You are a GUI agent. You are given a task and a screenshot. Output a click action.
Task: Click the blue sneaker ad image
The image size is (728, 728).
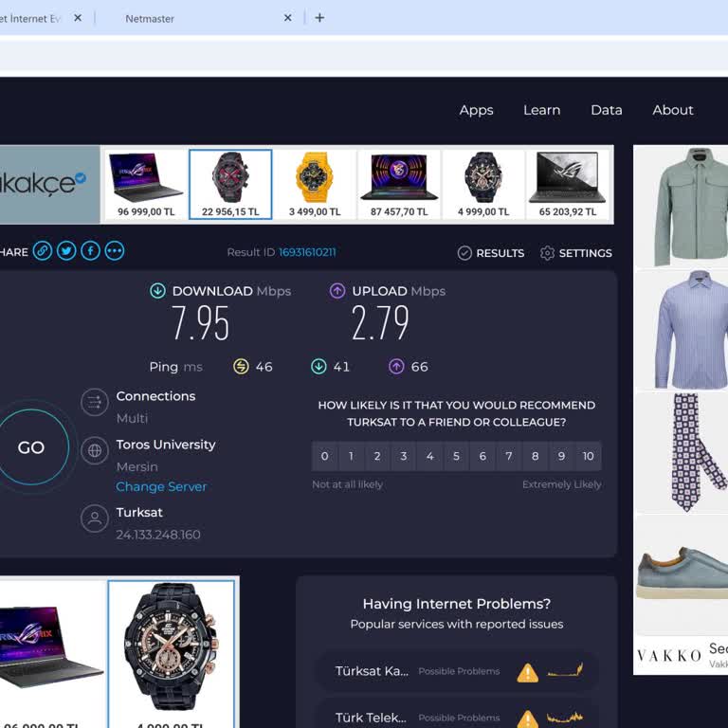pos(681,574)
